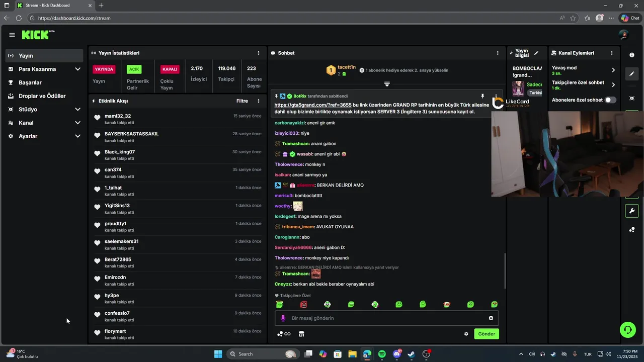
Task: Open Yayın İstatistikleri panel options menu
Action: (x=259, y=53)
